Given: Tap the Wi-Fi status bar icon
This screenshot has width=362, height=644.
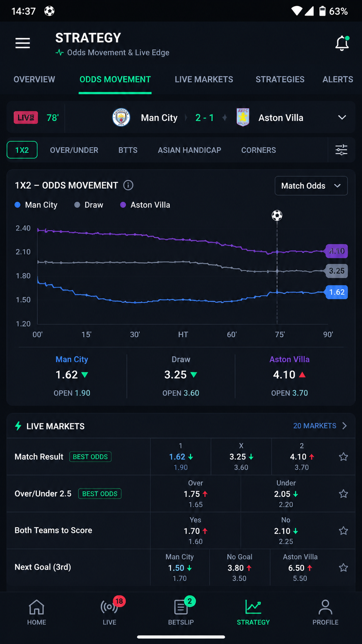Looking at the screenshot, I should point(297,11).
